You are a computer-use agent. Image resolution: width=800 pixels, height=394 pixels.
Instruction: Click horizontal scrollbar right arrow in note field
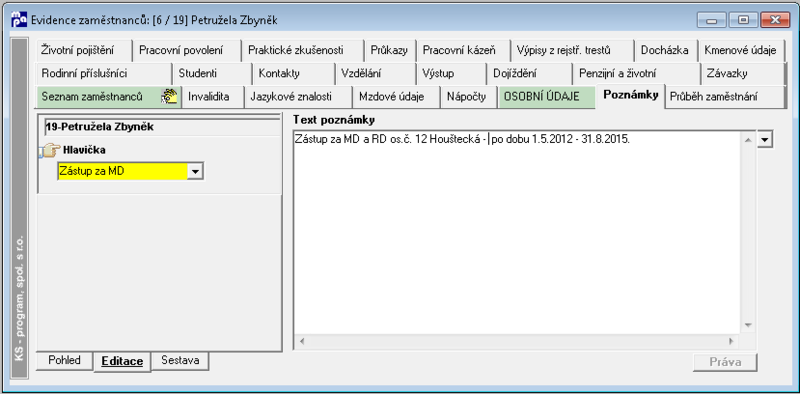[731, 341]
